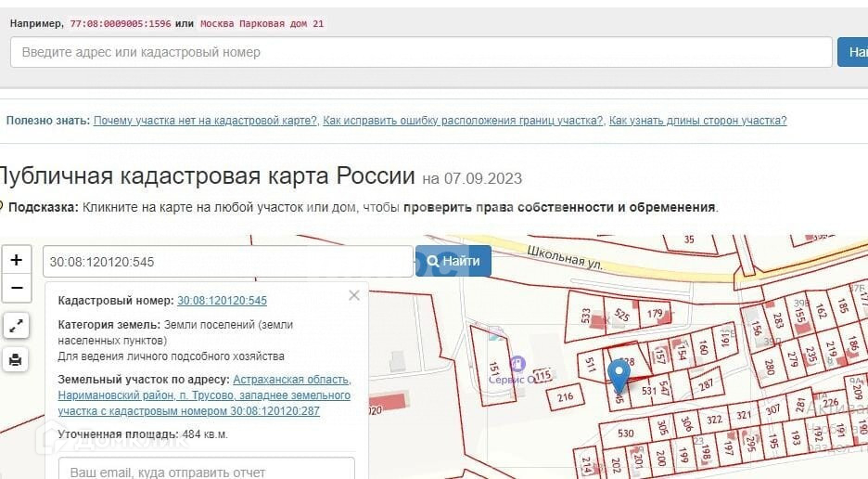Print the cadastral map
Screen dimensions: 868x479
coord(16,360)
